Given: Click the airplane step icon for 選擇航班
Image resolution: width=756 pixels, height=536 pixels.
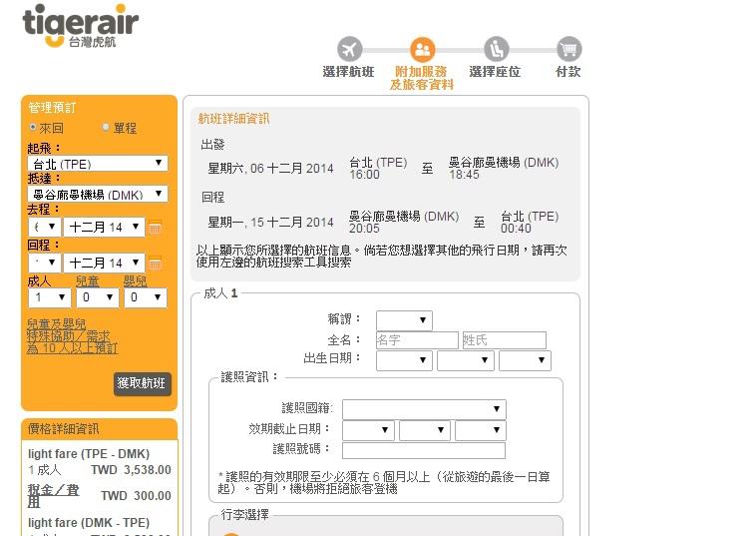Looking at the screenshot, I should click(x=349, y=49).
